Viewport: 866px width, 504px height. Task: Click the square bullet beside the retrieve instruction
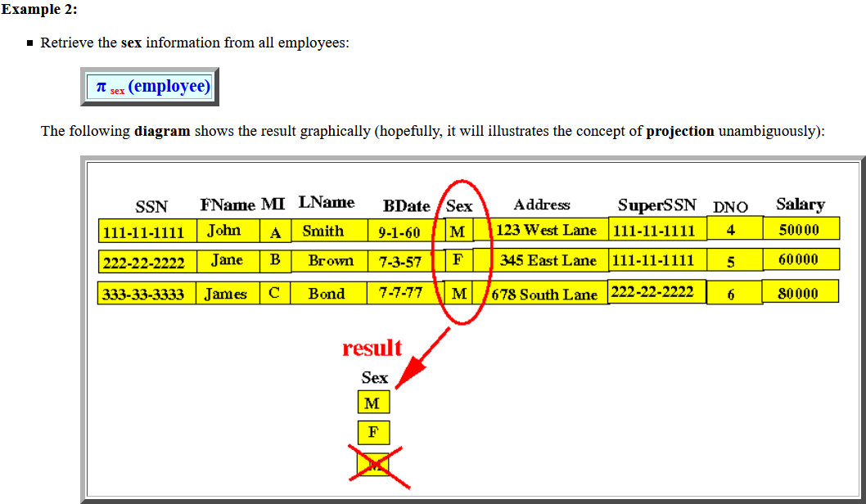point(29,42)
